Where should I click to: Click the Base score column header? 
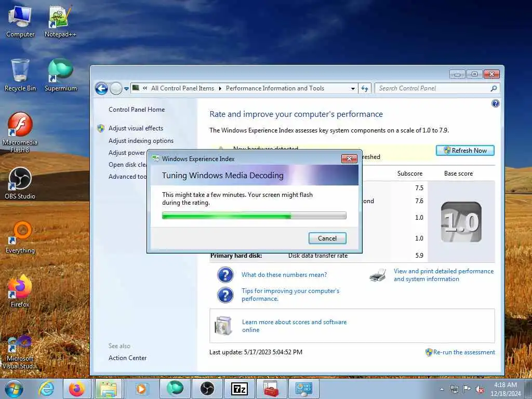pos(458,174)
